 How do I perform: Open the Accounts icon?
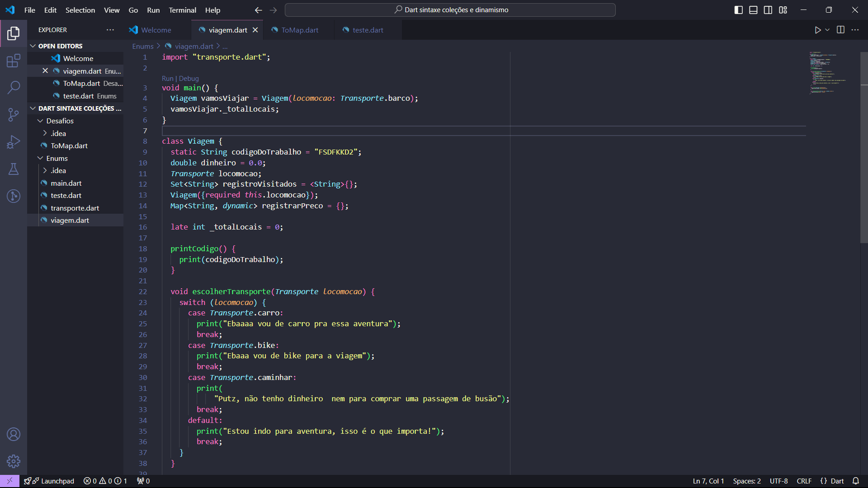pos(14,434)
